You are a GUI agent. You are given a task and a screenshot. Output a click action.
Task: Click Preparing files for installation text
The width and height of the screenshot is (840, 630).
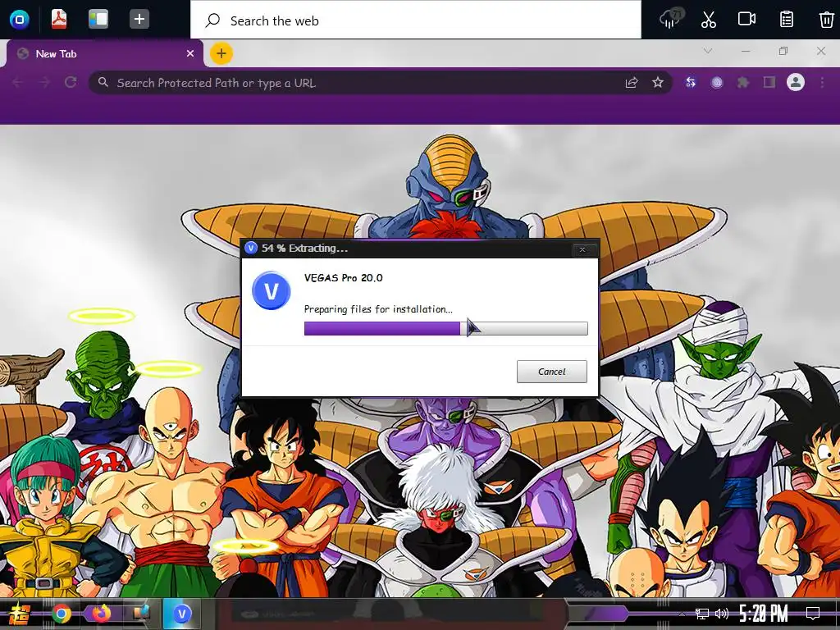pyautogui.click(x=378, y=309)
